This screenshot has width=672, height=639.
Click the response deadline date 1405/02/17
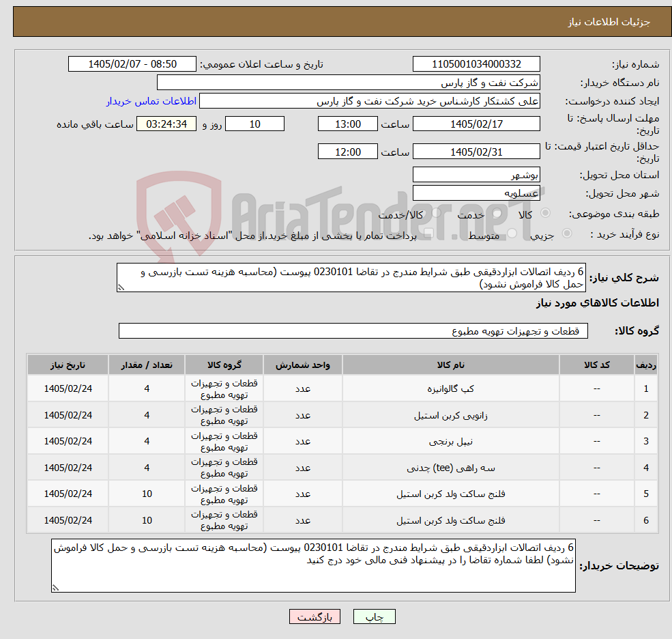tap(476, 124)
